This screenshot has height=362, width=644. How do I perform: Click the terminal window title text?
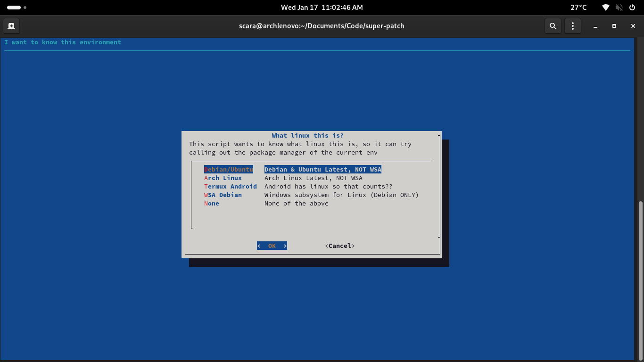coord(322,26)
